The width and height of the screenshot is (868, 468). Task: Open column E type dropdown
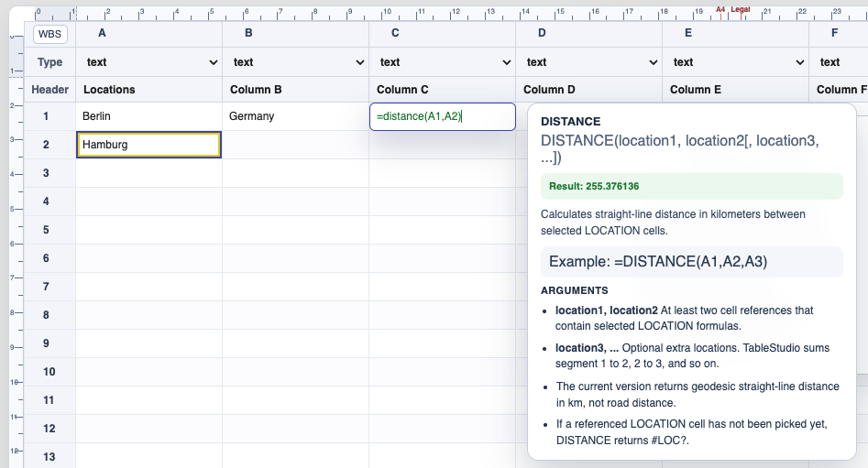coord(736,62)
